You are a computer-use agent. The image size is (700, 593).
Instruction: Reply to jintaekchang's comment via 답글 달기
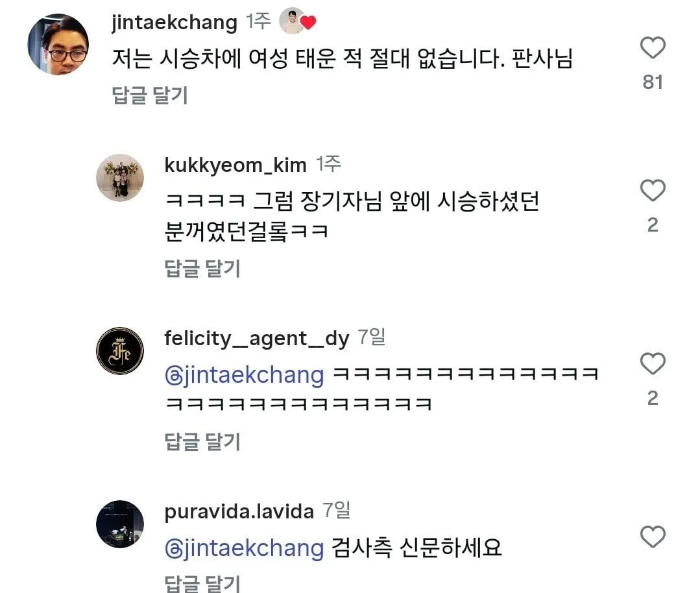150,95
